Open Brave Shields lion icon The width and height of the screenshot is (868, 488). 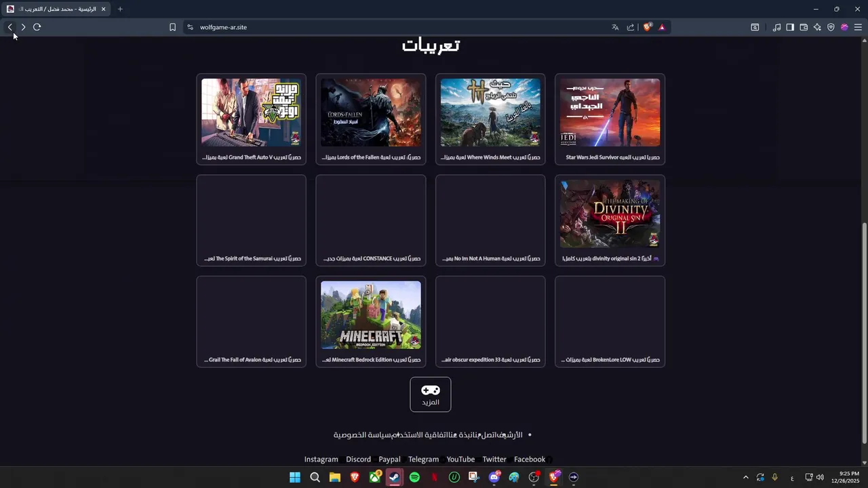648,27
